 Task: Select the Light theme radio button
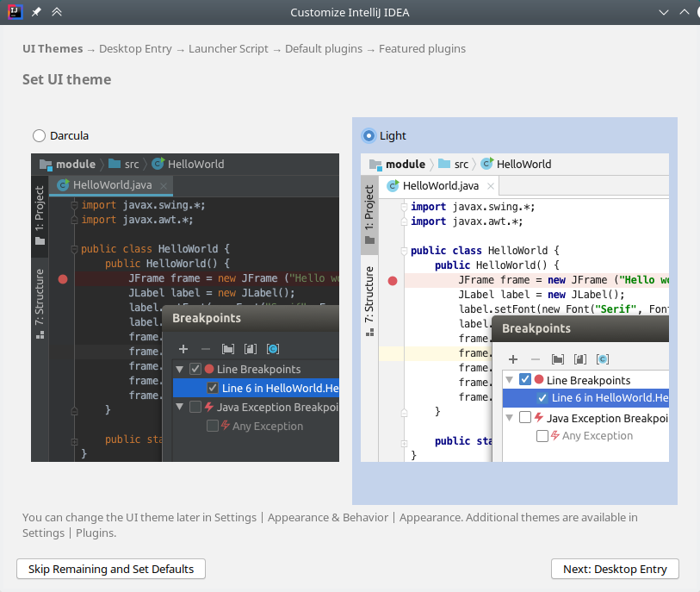369,135
